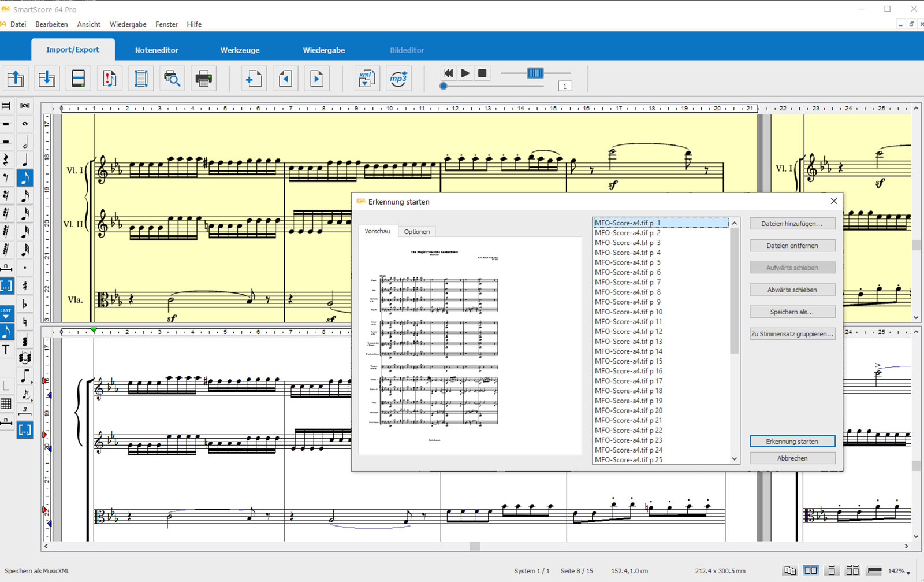
Task: Open the Fenster menu
Action: click(166, 24)
